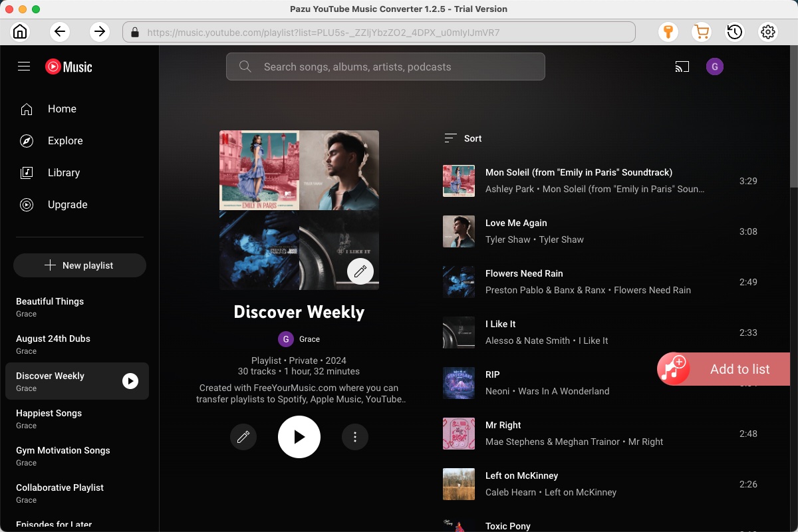Image resolution: width=798 pixels, height=532 pixels.
Task: Click the search songs input field
Action: tap(386, 66)
